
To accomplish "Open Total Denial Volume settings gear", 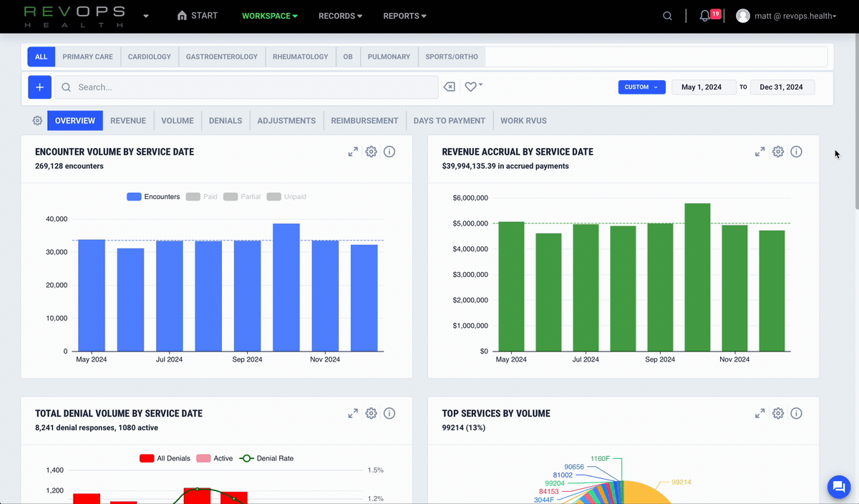I will (x=371, y=413).
